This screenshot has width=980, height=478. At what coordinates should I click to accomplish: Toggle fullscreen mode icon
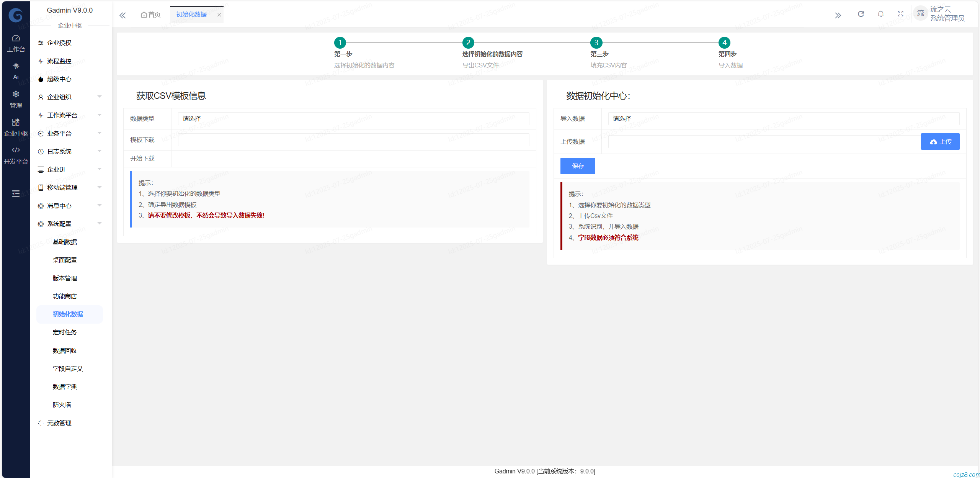click(900, 14)
